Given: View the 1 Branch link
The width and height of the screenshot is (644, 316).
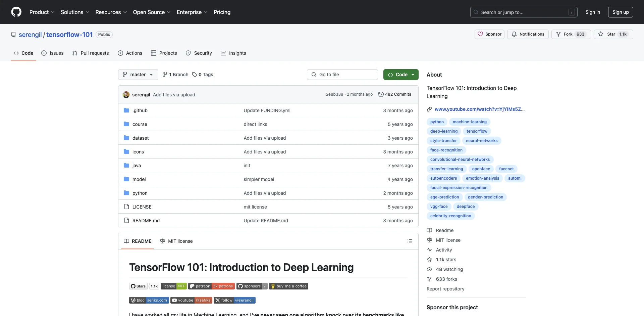Looking at the screenshot, I should pos(176,75).
